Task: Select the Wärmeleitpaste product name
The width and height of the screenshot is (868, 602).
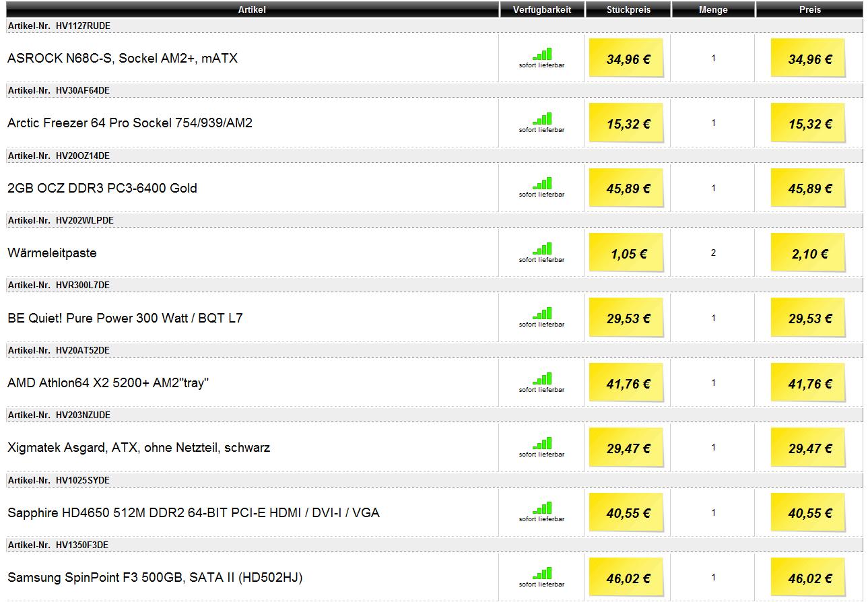Action: pos(52,253)
